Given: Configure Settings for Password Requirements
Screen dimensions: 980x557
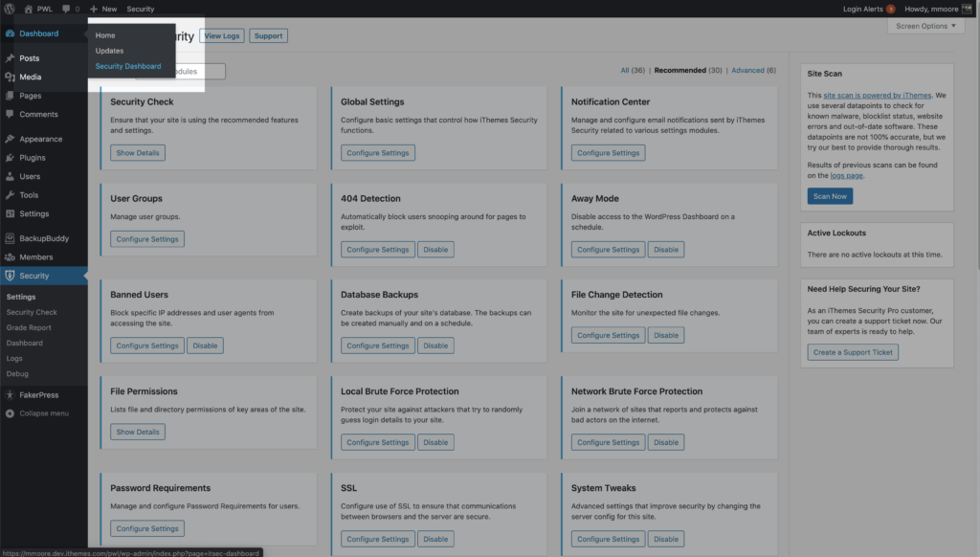Looking at the screenshot, I should click(x=147, y=528).
